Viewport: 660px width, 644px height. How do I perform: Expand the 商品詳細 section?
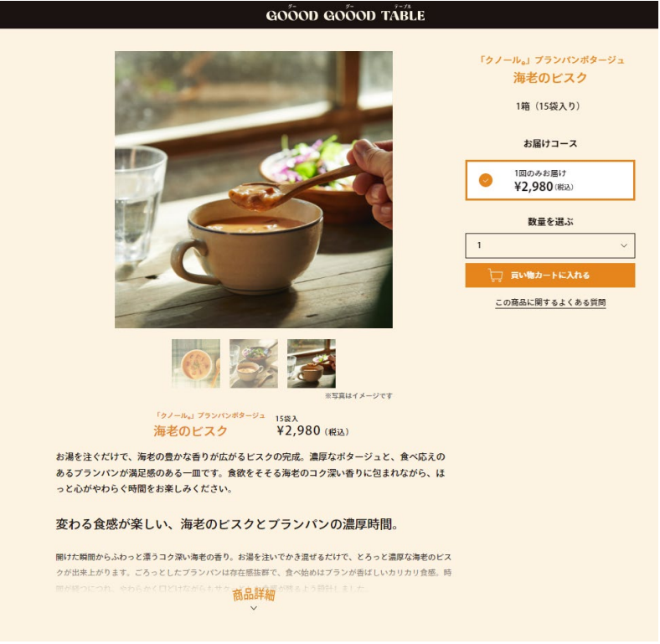click(254, 595)
